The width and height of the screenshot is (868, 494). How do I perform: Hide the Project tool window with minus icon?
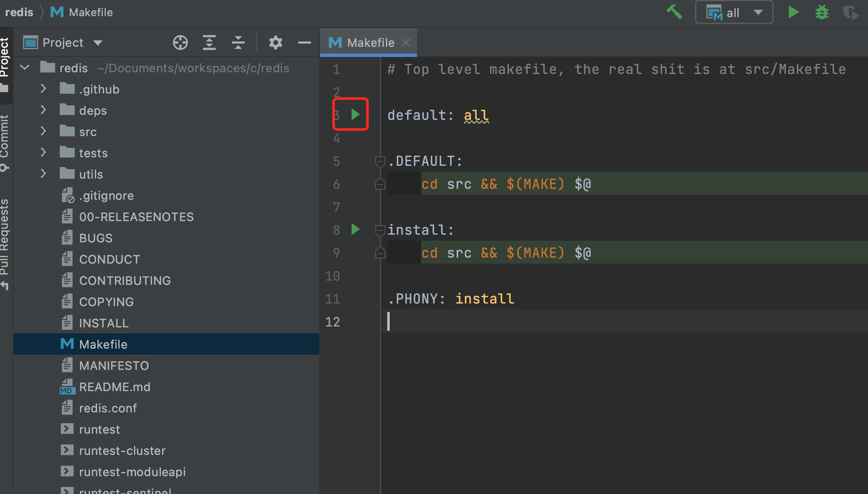click(305, 43)
